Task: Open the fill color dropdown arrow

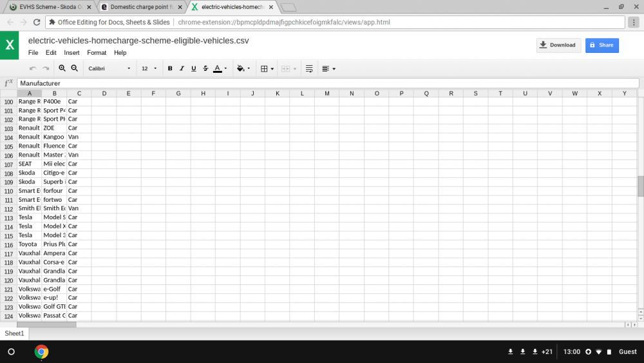Action: point(249,68)
